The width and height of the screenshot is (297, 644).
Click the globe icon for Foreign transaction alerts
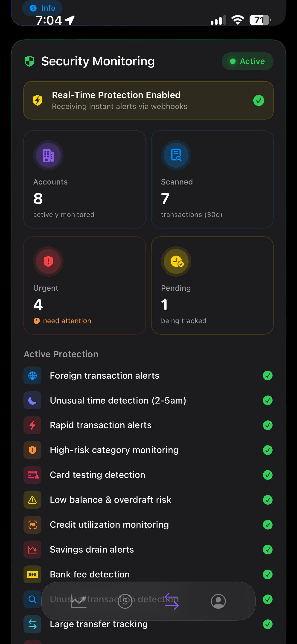[32, 375]
